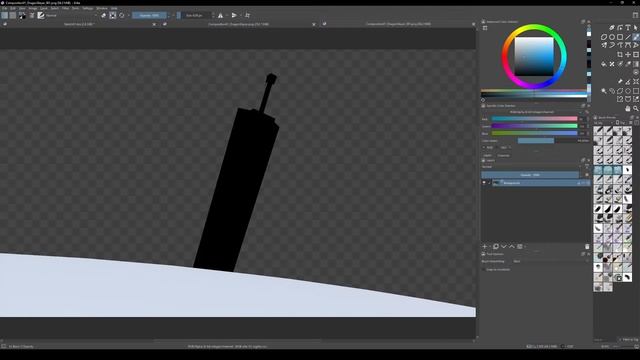Image resolution: width=640 pixels, height=360 pixels.
Task: Move layer down with down arrow
Action: (x=504, y=247)
